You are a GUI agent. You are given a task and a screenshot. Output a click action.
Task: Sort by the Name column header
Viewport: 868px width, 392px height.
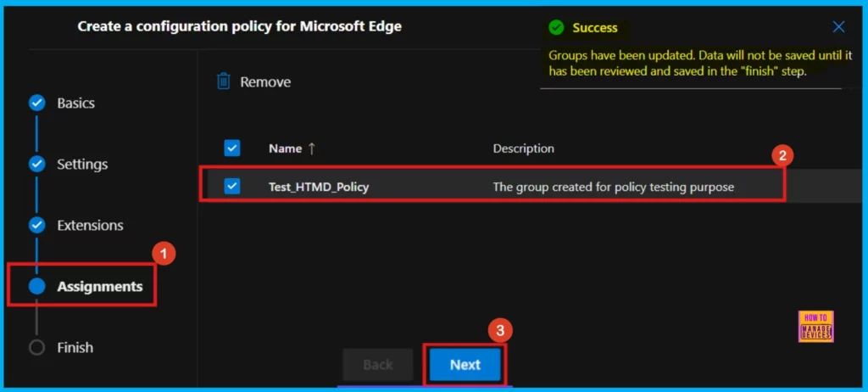tap(292, 148)
